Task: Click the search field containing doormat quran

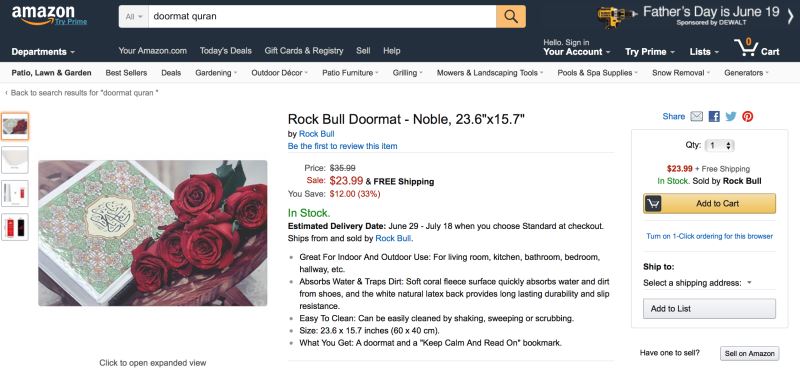Action: coord(322,16)
